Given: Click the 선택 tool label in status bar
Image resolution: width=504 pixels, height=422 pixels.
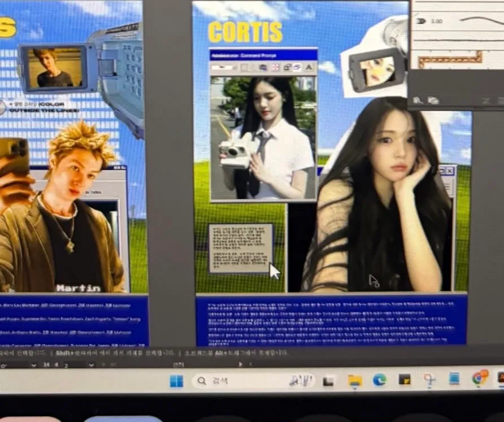Looking at the screenshot, I should pos(179,364).
